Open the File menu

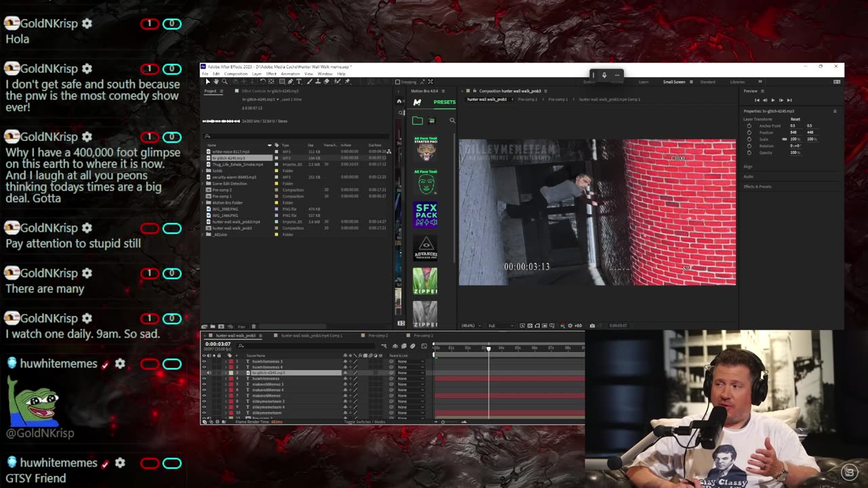tap(205, 74)
